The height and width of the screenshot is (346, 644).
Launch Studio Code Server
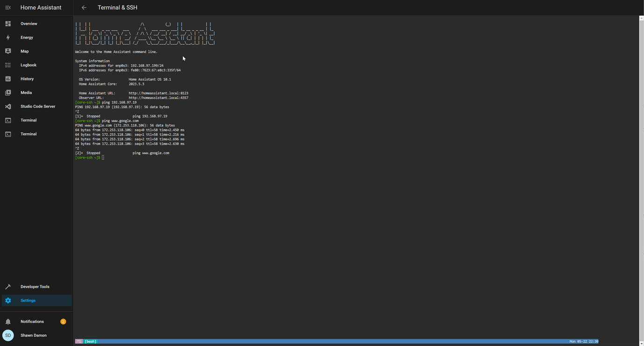click(x=38, y=106)
